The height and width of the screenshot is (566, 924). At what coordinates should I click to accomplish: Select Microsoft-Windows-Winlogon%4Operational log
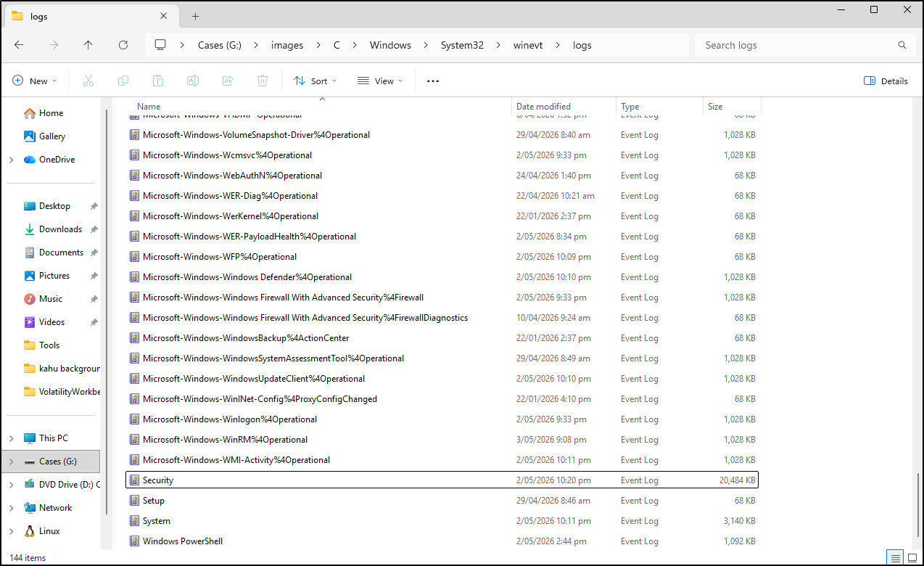(x=442, y=419)
